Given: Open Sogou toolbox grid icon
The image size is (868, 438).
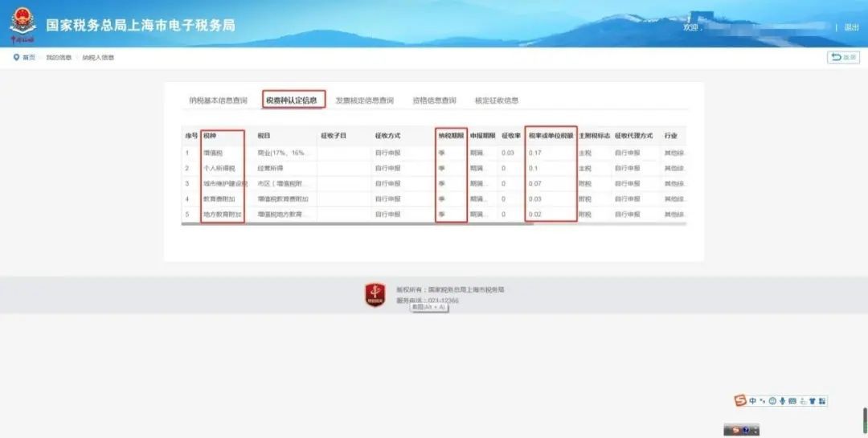Looking at the screenshot, I should click(x=821, y=400).
